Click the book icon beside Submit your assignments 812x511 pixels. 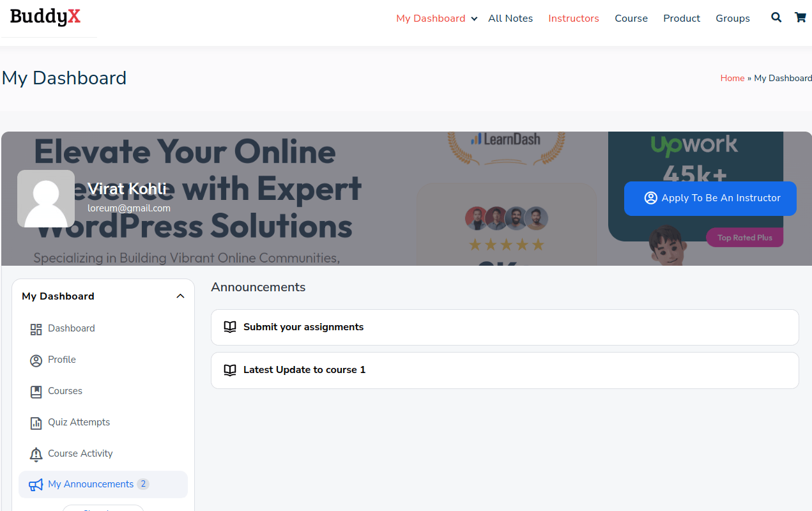230,327
